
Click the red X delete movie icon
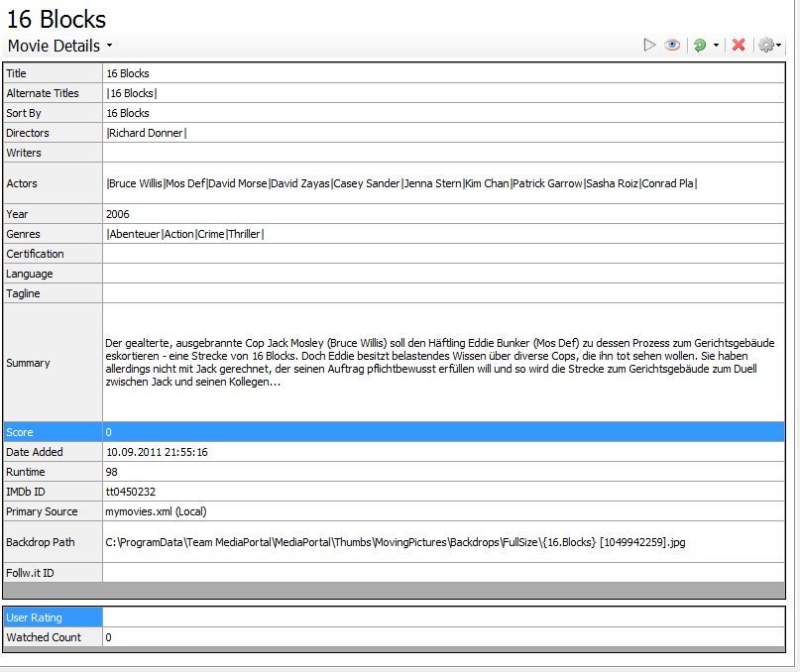739,46
